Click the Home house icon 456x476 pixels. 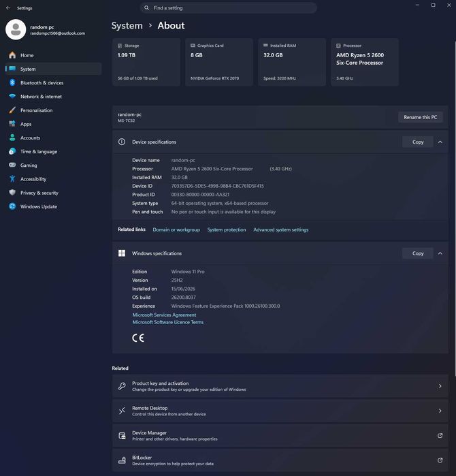click(12, 55)
